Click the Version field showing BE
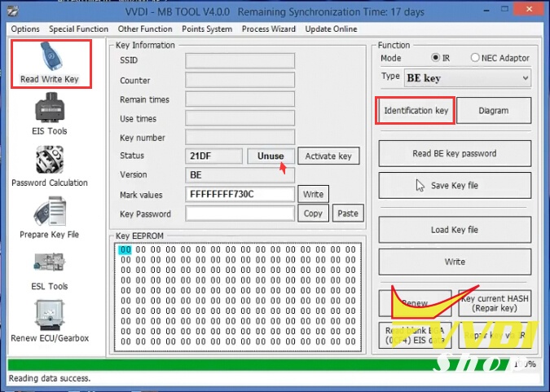Image resolution: width=550 pixels, height=392 pixels. coord(240,174)
